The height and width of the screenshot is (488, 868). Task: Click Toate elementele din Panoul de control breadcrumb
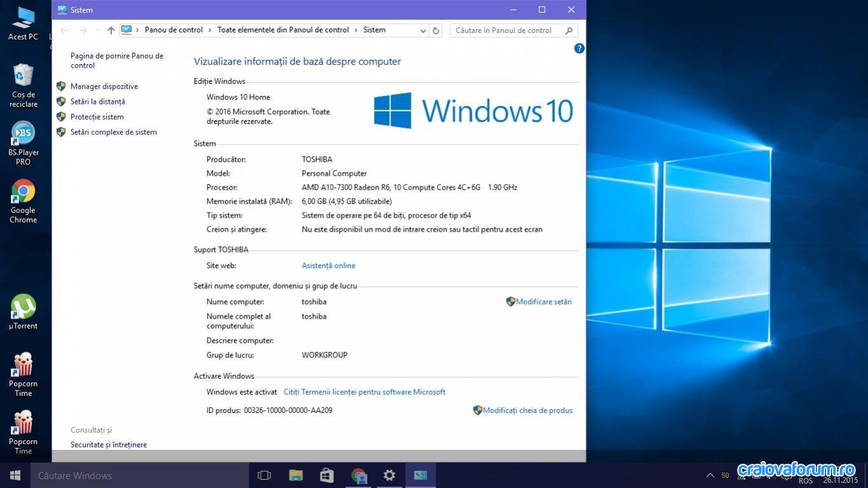[283, 30]
